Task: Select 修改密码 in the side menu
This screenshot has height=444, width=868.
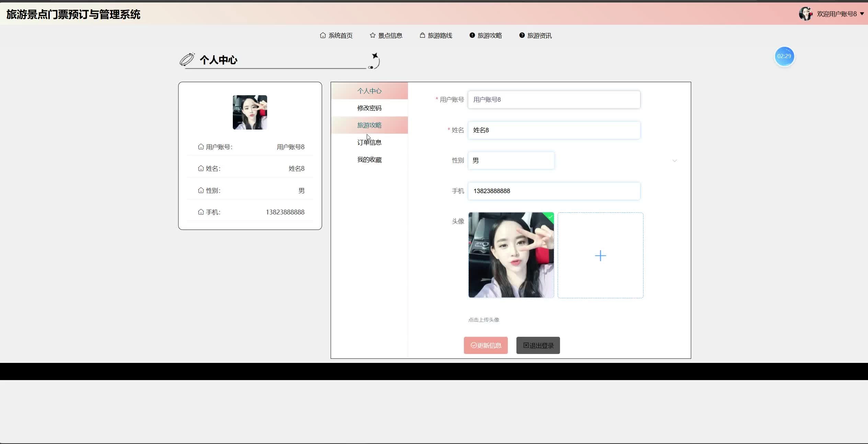Action: pos(369,108)
